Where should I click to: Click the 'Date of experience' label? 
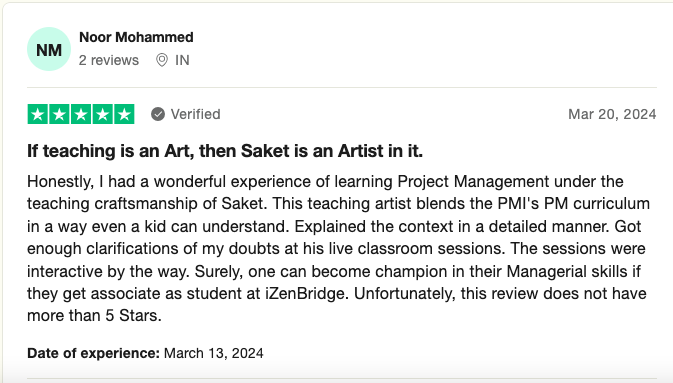93,353
